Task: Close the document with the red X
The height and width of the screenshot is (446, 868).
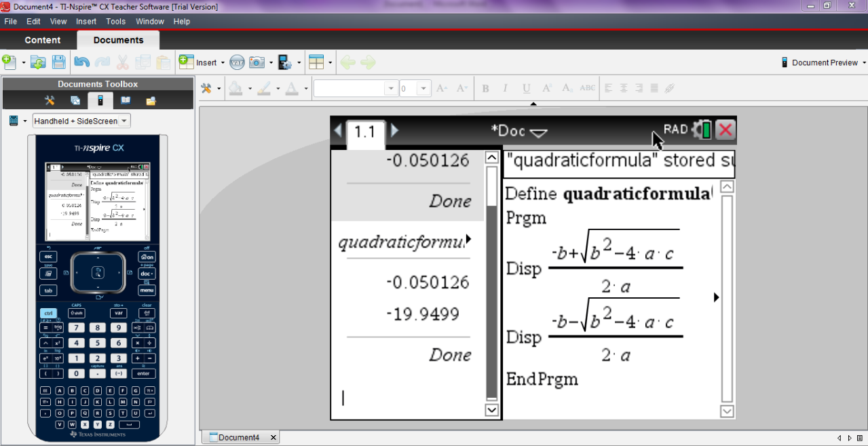Action: pyautogui.click(x=725, y=130)
